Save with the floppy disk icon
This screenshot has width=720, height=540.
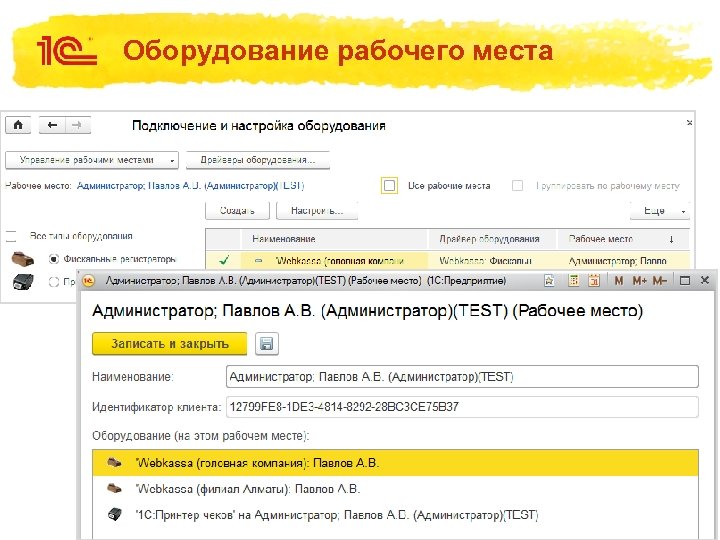[267, 344]
